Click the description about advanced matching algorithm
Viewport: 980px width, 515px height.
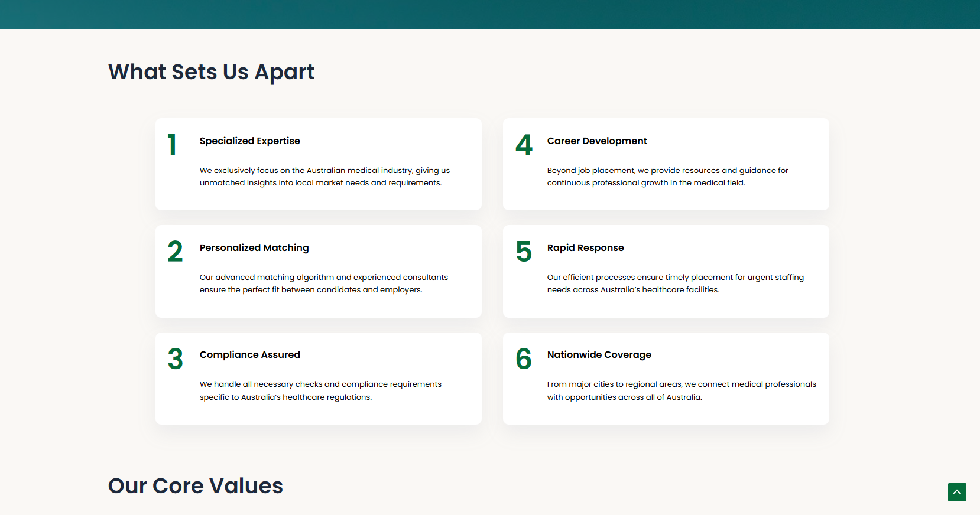(x=323, y=283)
